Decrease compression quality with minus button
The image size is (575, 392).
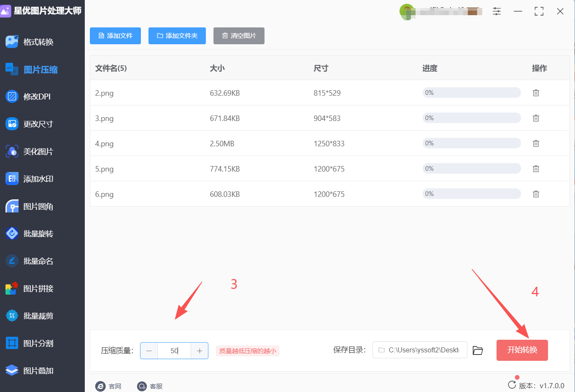(149, 351)
